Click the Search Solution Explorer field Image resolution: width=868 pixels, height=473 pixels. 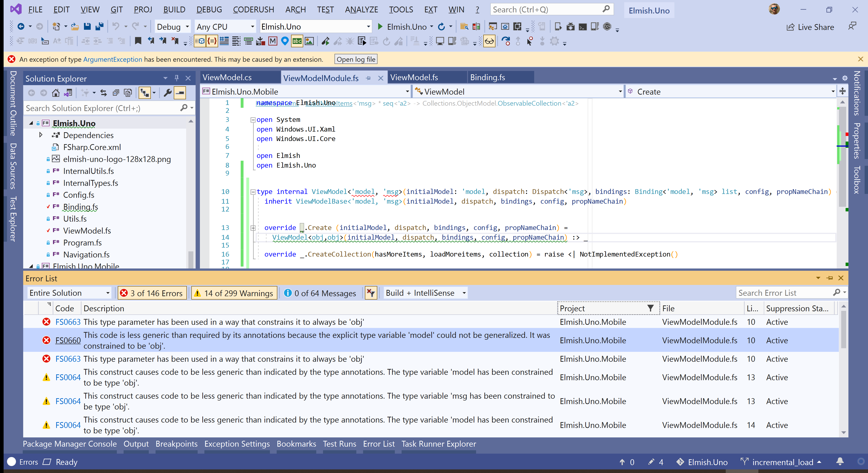point(101,108)
